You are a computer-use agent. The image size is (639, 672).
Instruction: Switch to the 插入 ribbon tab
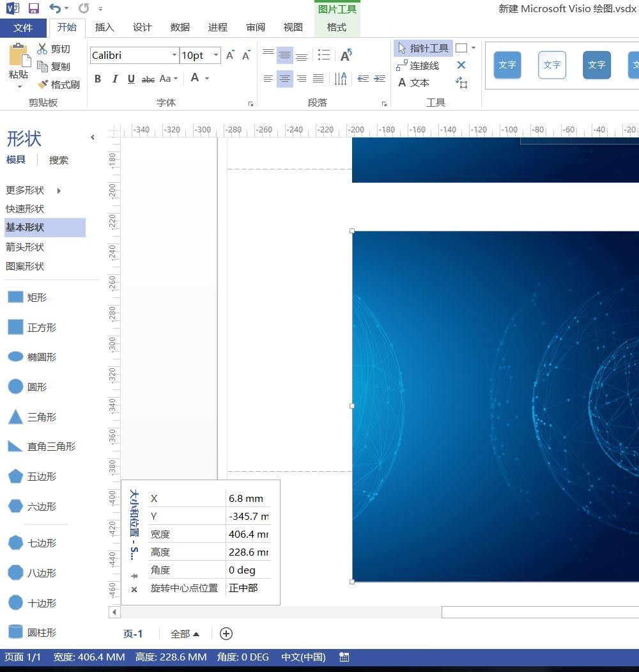tap(104, 27)
